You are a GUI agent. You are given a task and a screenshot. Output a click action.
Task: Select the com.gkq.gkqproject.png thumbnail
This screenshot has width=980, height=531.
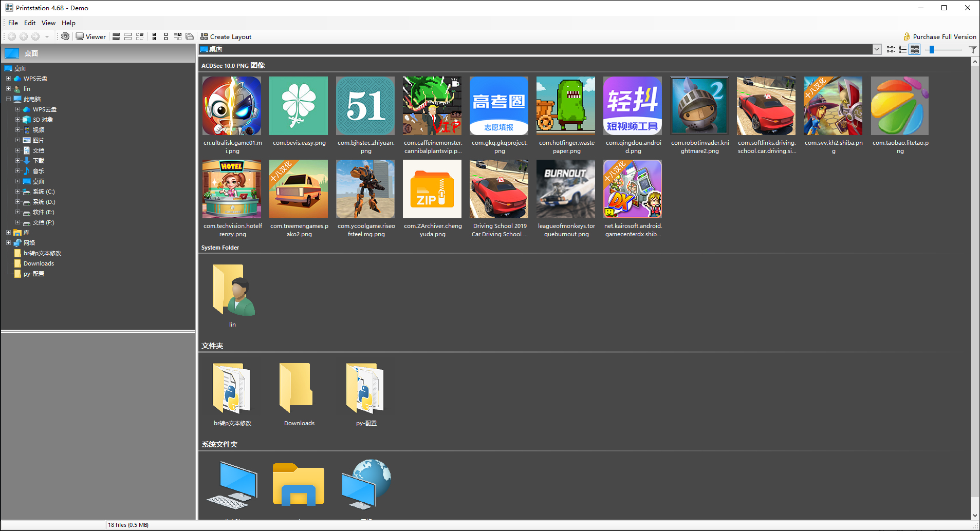[499, 106]
